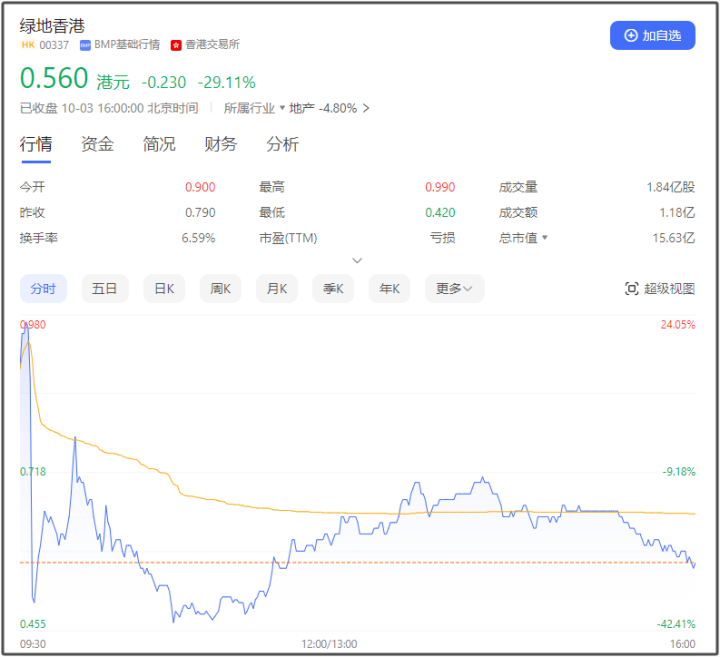Switch chart to 日K
The height and width of the screenshot is (657, 720).
164,288
